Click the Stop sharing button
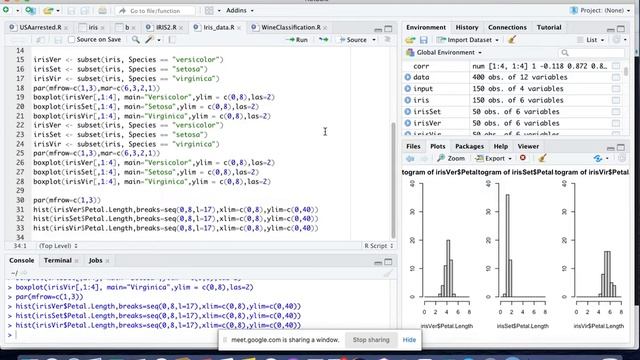This screenshot has width=640, height=360. tap(371, 340)
